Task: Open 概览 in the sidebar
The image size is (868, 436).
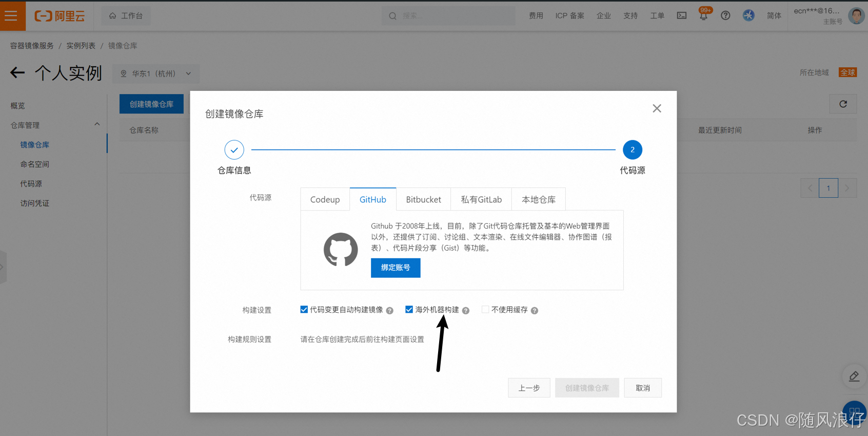Action: click(x=18, y=106)
